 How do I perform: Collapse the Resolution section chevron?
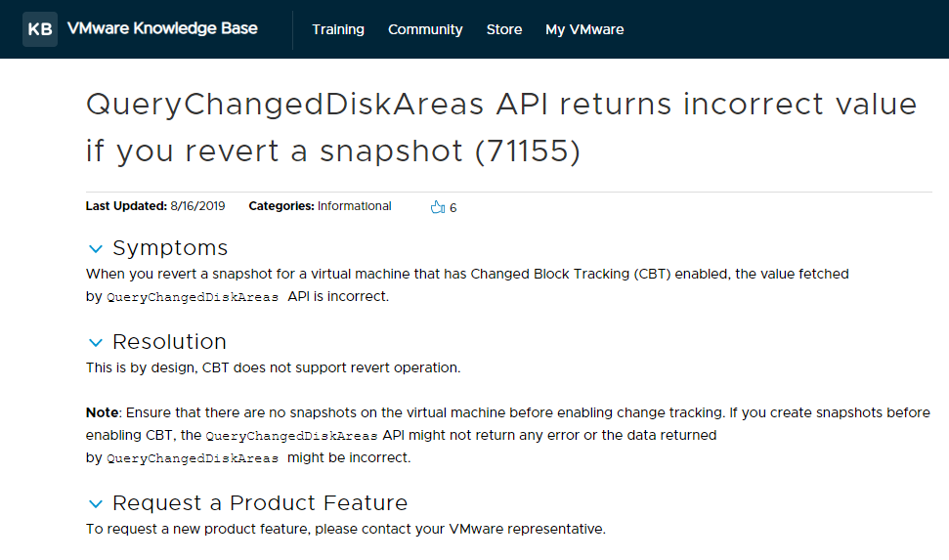pos(96,342)
